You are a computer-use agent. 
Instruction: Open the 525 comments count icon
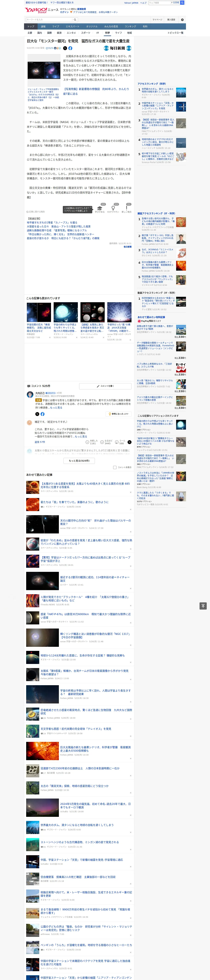50,48
